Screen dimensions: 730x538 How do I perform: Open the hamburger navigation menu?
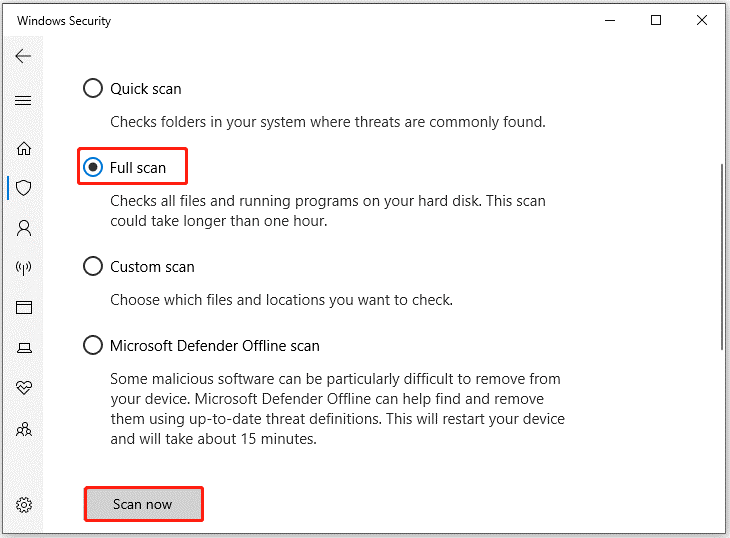click(23, 101)
